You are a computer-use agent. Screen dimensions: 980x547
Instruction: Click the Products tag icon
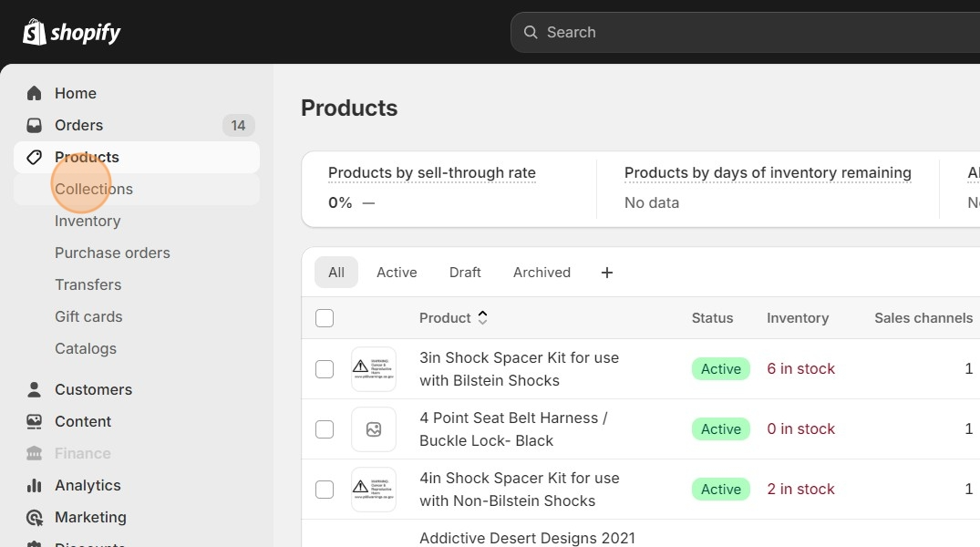tap(35, 157)
